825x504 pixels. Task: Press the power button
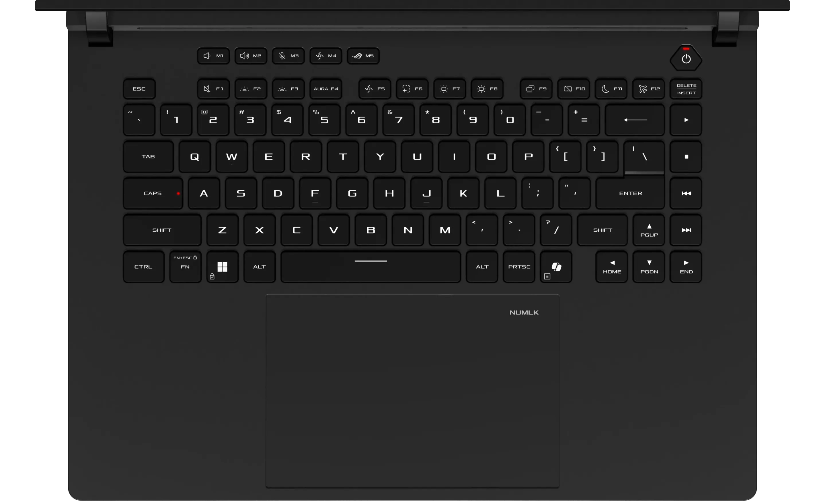(x=685, y=58)
